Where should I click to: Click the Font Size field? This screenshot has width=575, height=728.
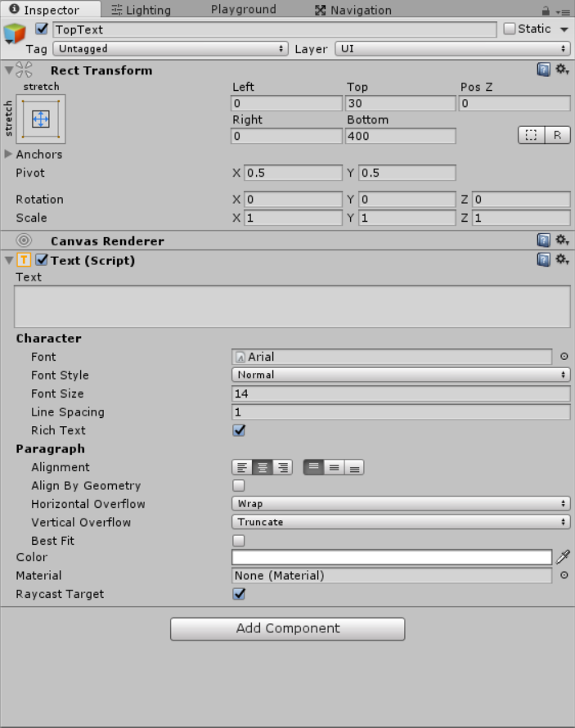pos(401,393)
